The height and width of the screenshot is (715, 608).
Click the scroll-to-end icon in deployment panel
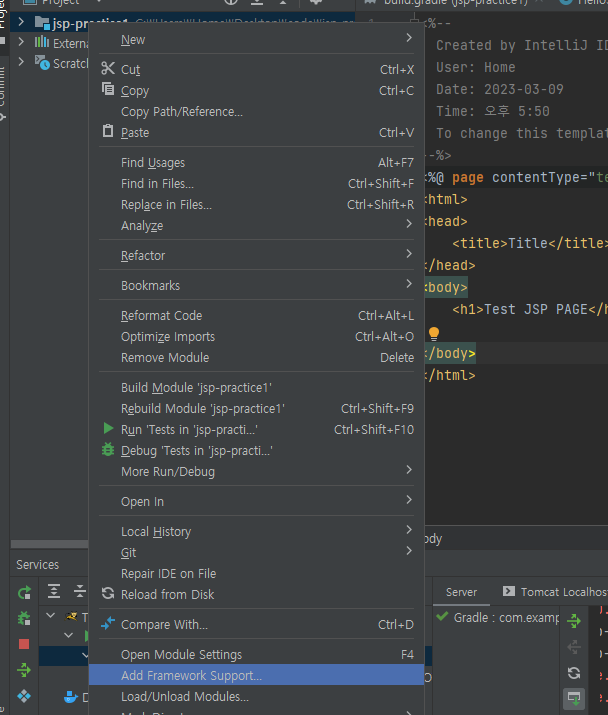click(x=574, y=699)
